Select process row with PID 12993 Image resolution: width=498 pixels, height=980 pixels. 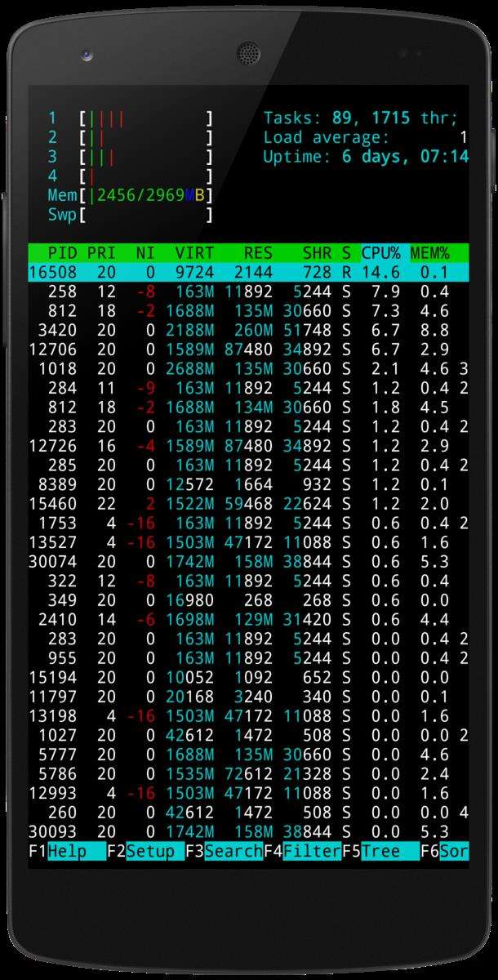[249, 794]
